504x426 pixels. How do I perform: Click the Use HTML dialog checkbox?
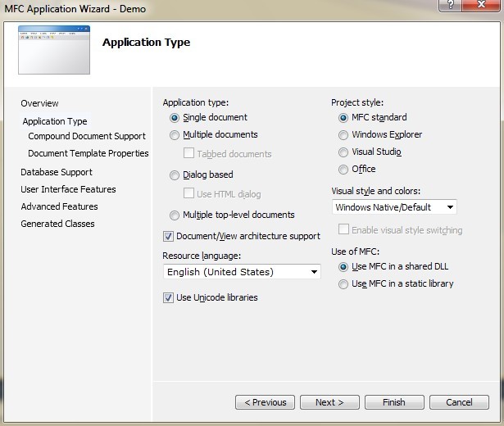coord(188,193)
